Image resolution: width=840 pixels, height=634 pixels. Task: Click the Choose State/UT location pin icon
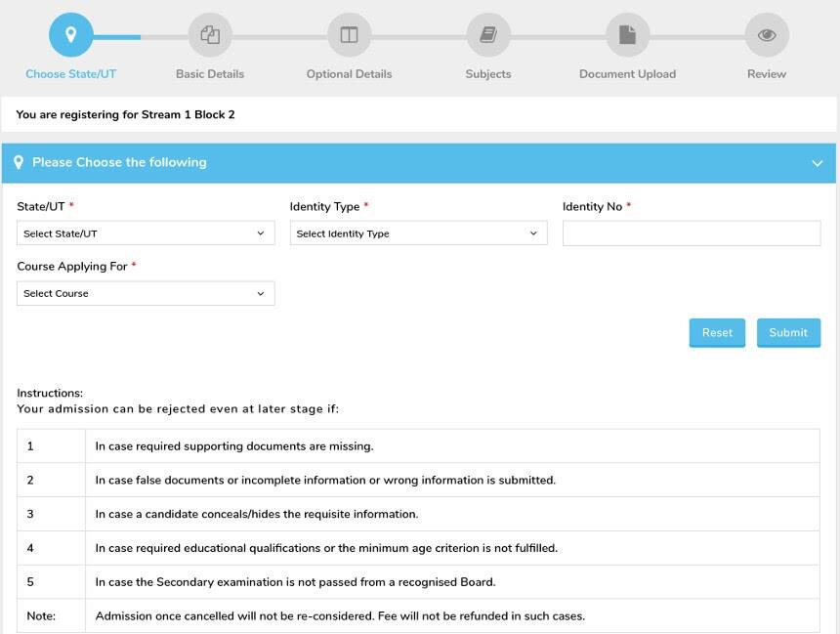click(x=70, y=35)
